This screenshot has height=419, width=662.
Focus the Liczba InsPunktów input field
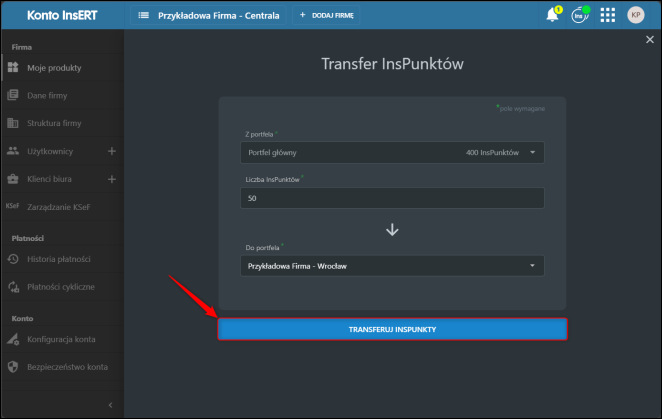[392, 198]
